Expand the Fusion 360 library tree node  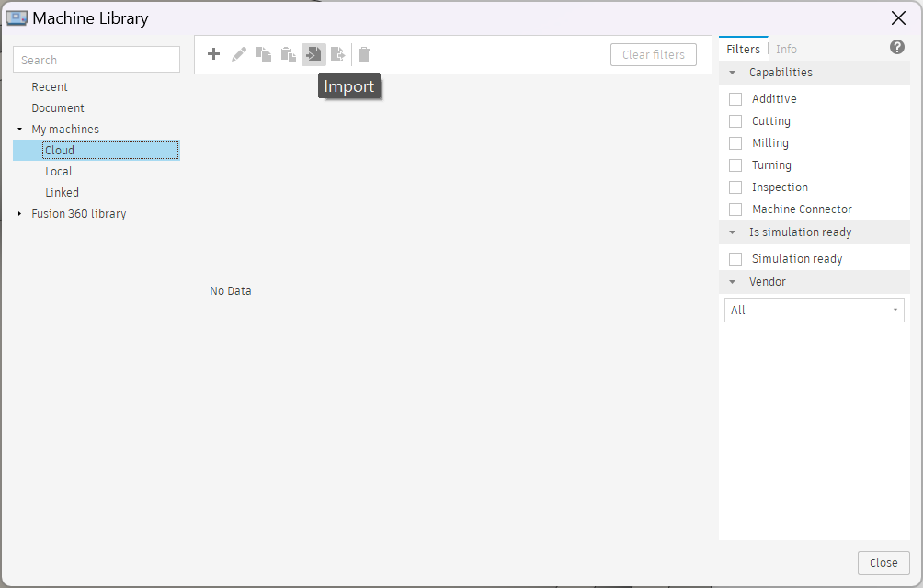point(20,214)
